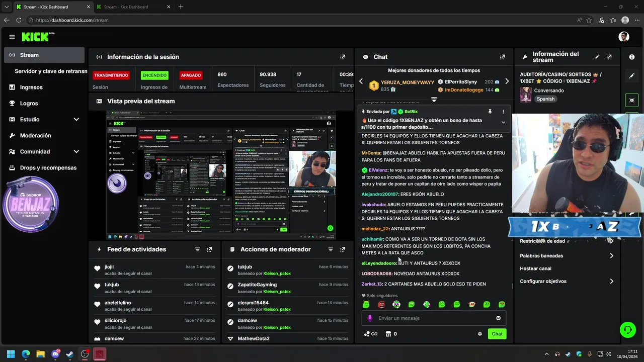Expand the Comunidad sidebar section
This screenshot has width=644, height=362.
[x=76, y=151]
